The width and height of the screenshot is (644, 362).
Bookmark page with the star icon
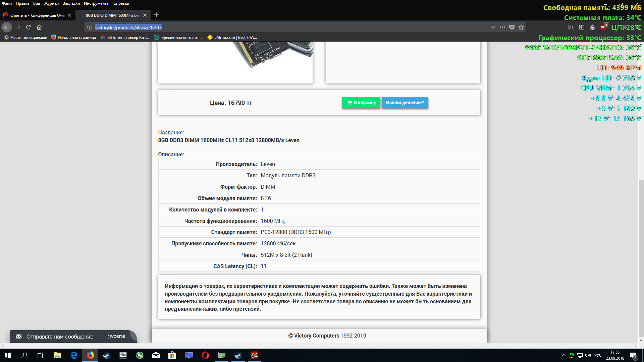click(x=521, y=27)
